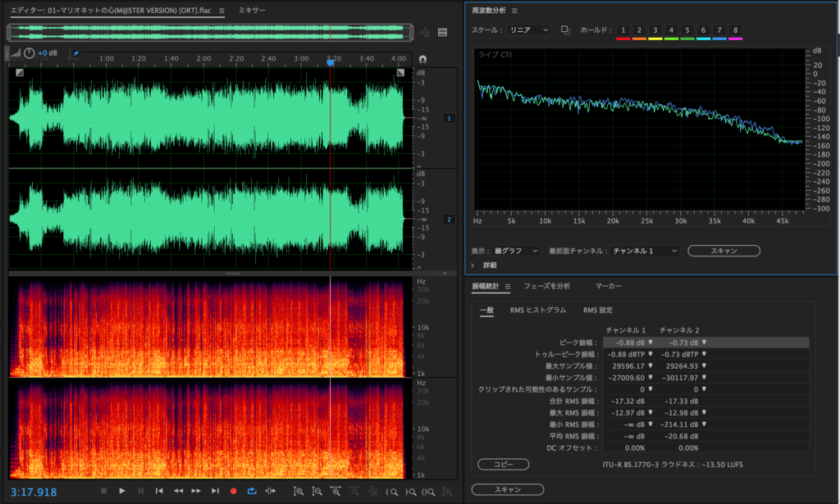Toggle Skip Selection button

(x=271, y=491)
